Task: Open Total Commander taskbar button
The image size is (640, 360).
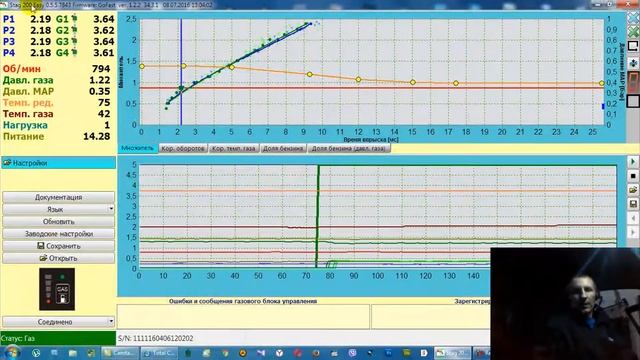Action: click(x=159, y=353)
